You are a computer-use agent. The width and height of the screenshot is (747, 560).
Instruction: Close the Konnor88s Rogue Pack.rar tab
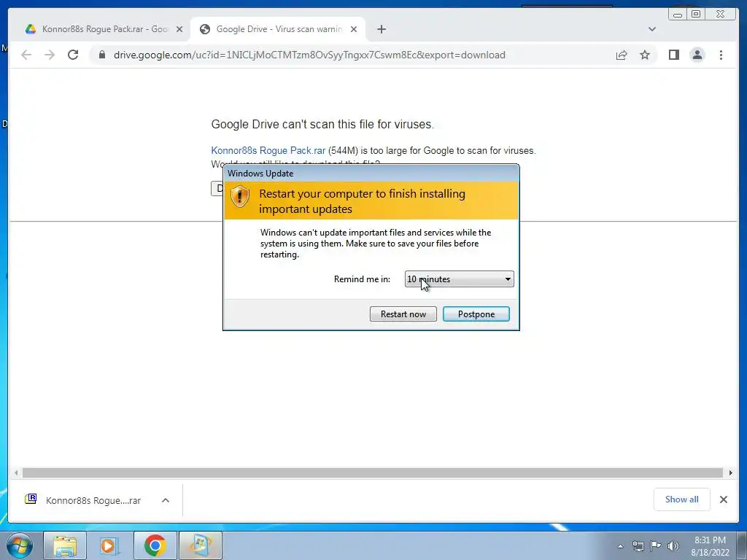pos(179,29)
